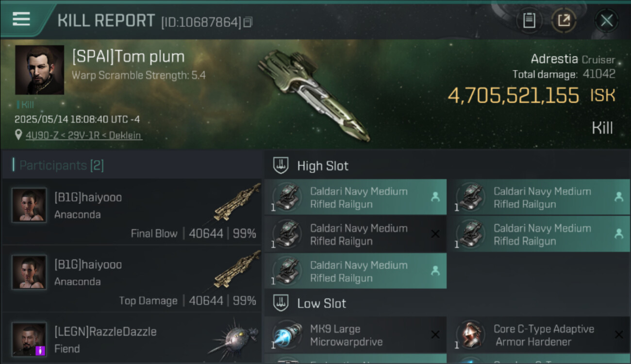Click the share kill report icon
The height and width of the screenshot is (364, 631).
(x=564, y=20)
